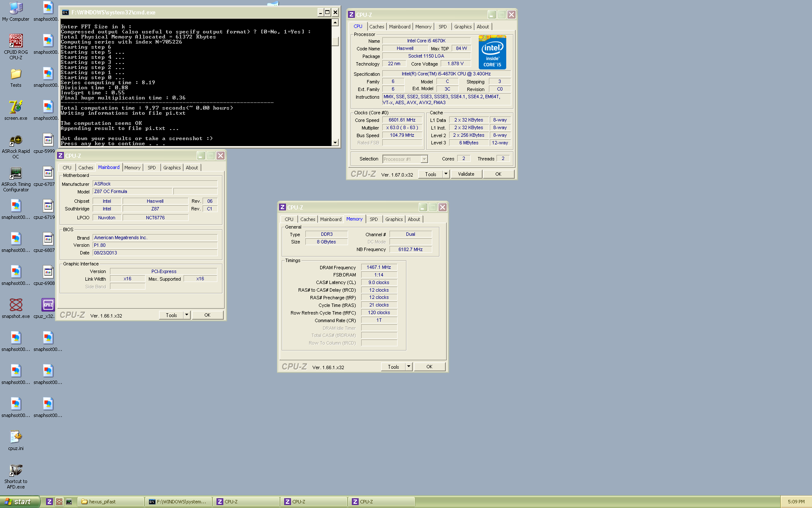Click the cmd window scroll up arrow
This screenshot has width=812, height=508.
click(335, 23)
